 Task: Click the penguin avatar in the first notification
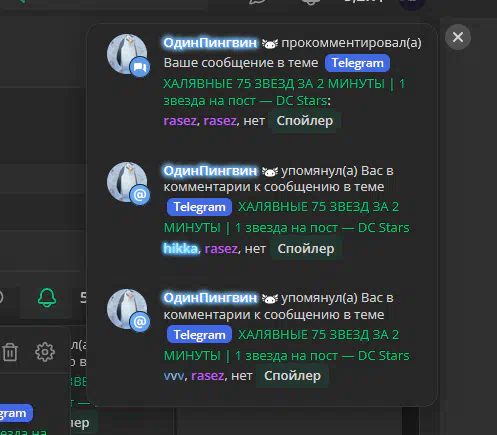coord(127,54)
